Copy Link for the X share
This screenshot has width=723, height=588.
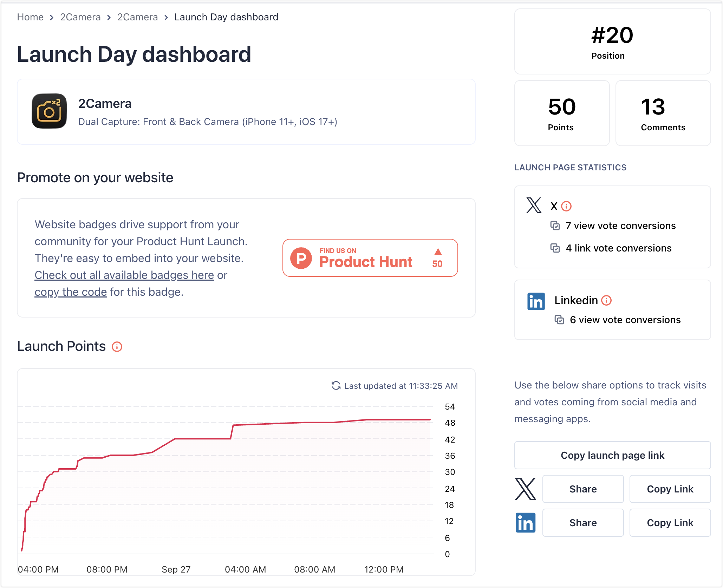coord(670,489)
